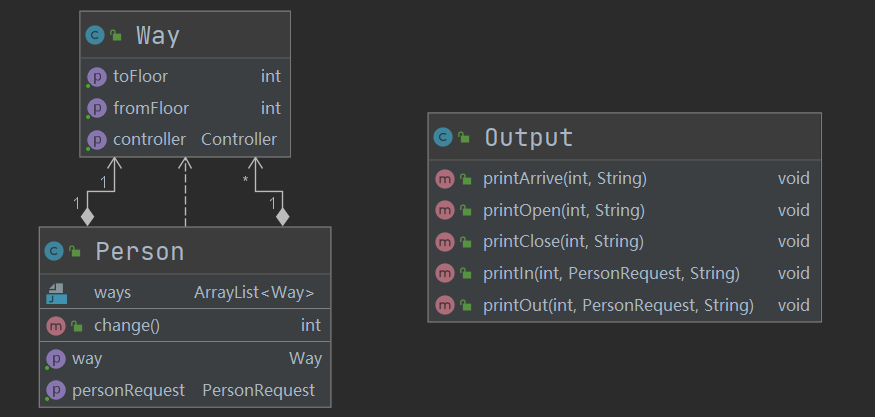The height and width of the screenshot is (417, 875).
Task: Click the property icon next to fromFloor
Action: pos(96,108)
